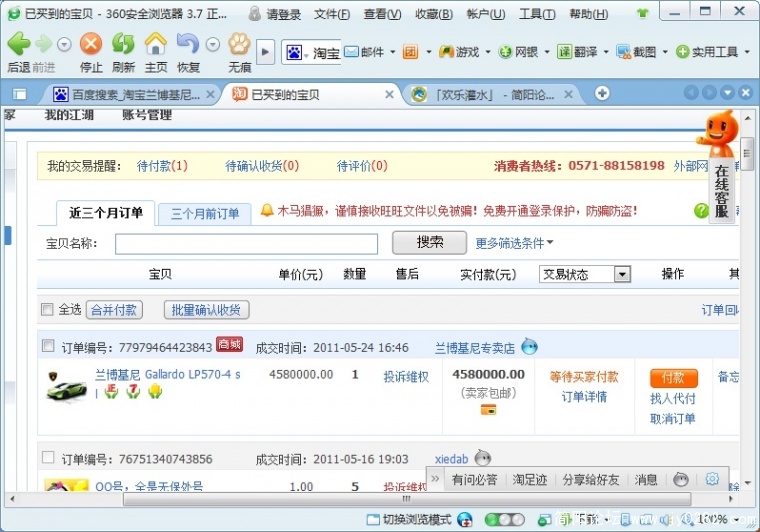
Task: Open the online banking toolbar item
Action: click(x=519, y=51)
